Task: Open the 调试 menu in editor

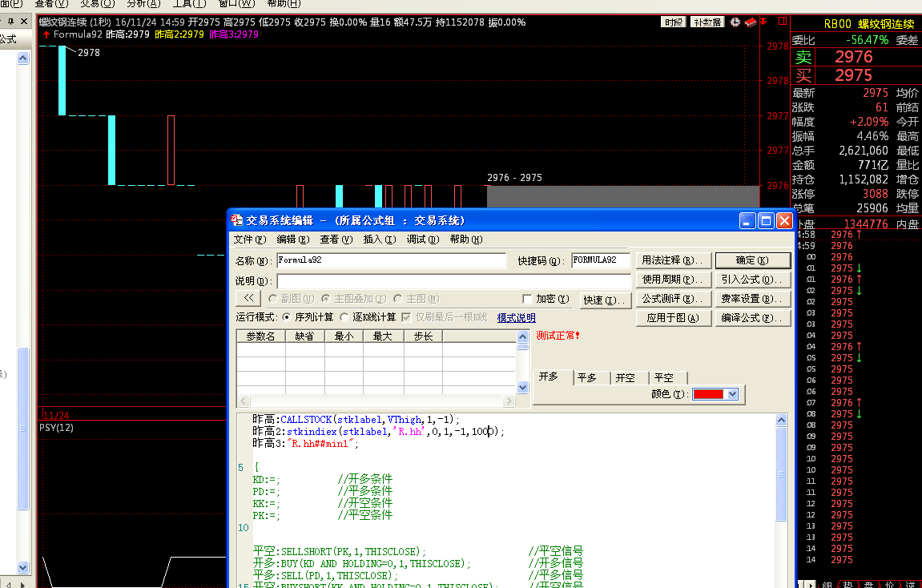Action: [x=423, y=240]
